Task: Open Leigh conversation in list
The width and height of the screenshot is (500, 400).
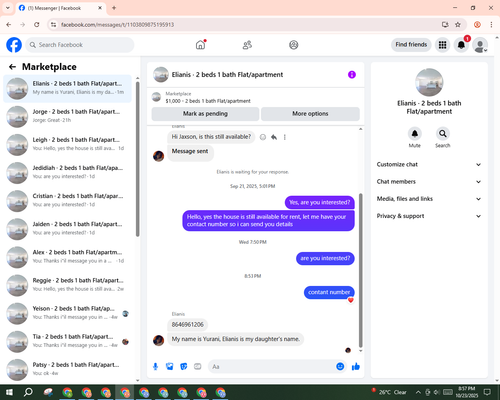Action: tap(67, 145)
